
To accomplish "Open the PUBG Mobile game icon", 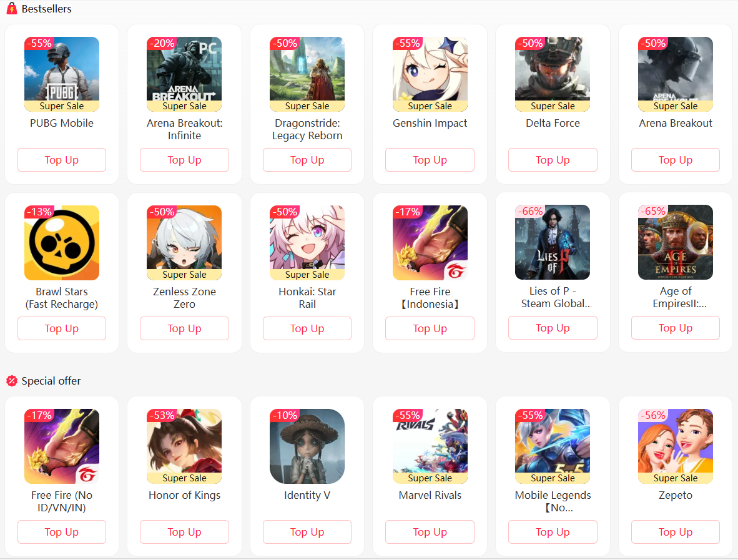I will click(62, 74).
